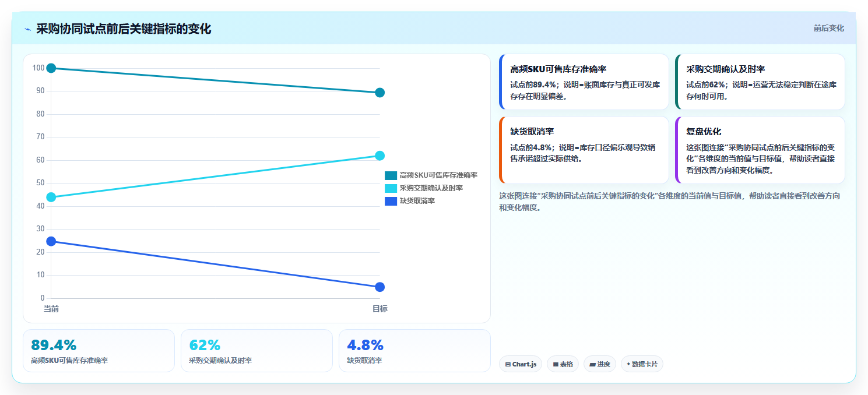This screenshot has height=395, width=868.
Task: Select the blue data point at 25 for 当前
Action: (51, 241)
